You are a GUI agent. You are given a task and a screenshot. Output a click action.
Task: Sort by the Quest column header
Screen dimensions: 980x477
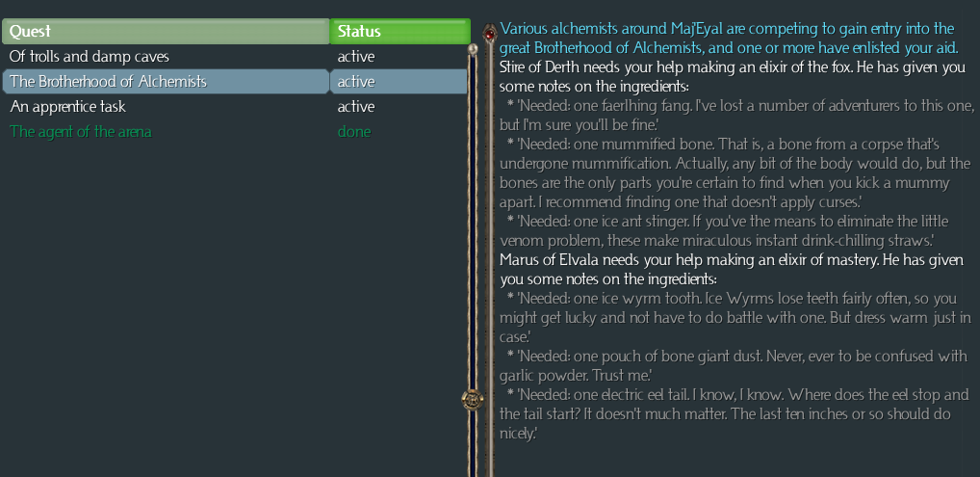166,32
